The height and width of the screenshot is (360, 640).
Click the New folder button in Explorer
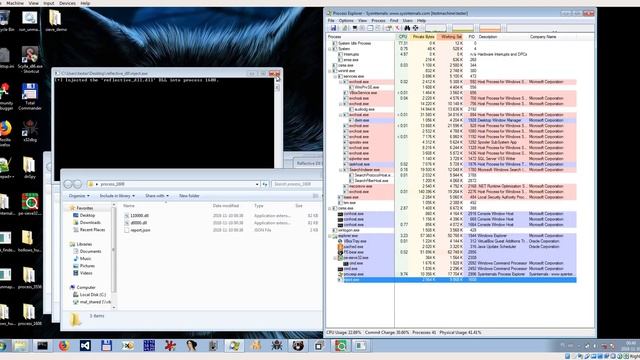189,196
